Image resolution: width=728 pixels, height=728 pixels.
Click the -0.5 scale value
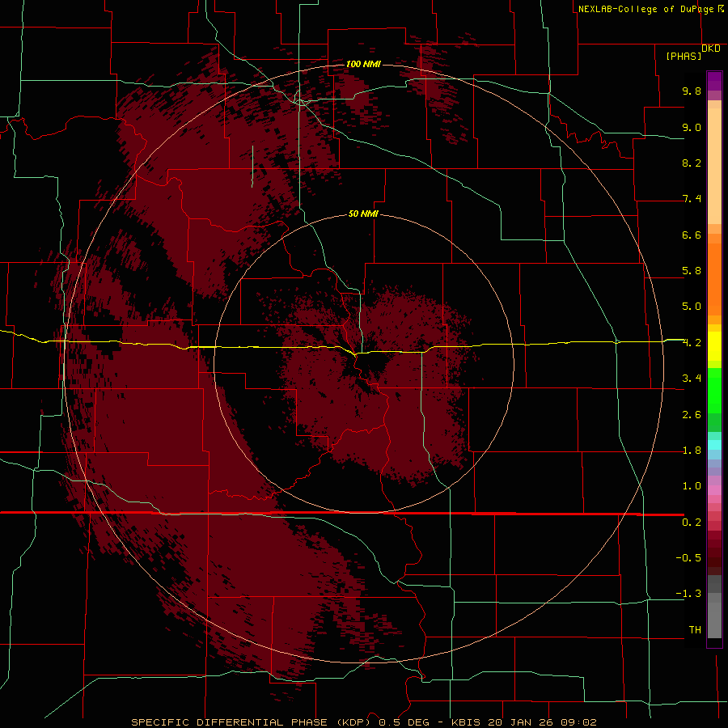tap(688, 558)
